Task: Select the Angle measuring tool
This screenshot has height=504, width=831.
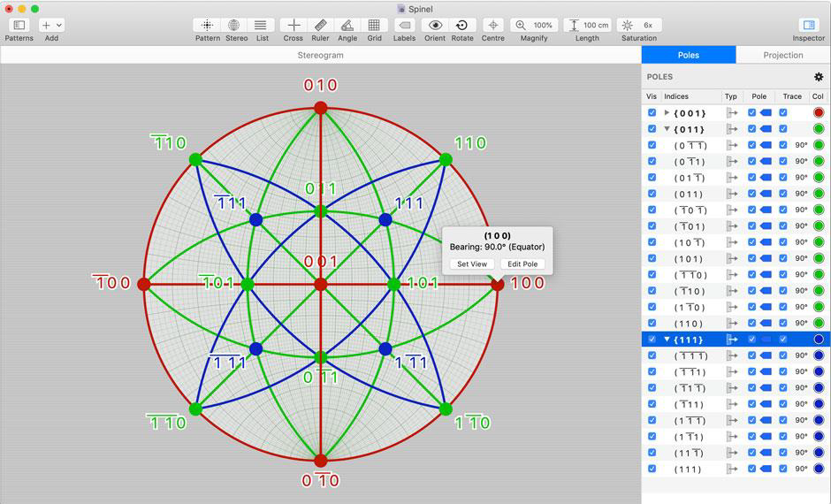Action: (x=347, y=25)
